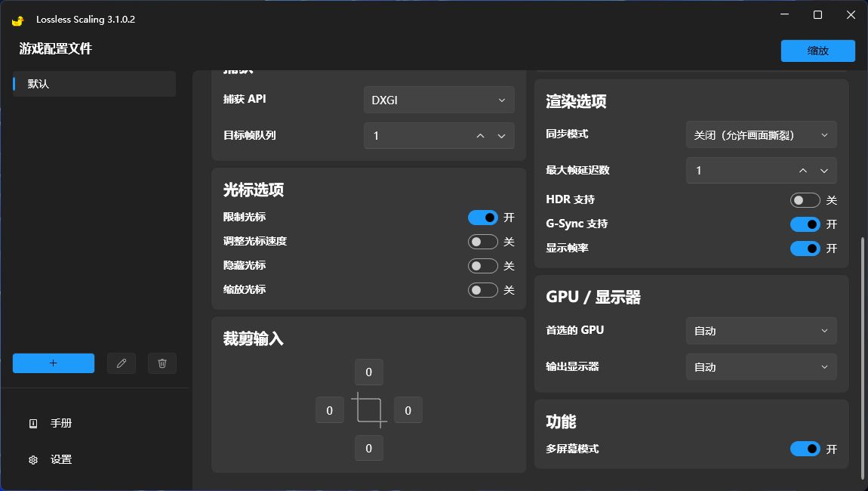Open 捕获 API dropdown showing DXGI
This screenshot has width=868, height=491.
pyautogui.click(x=439, y=100)
